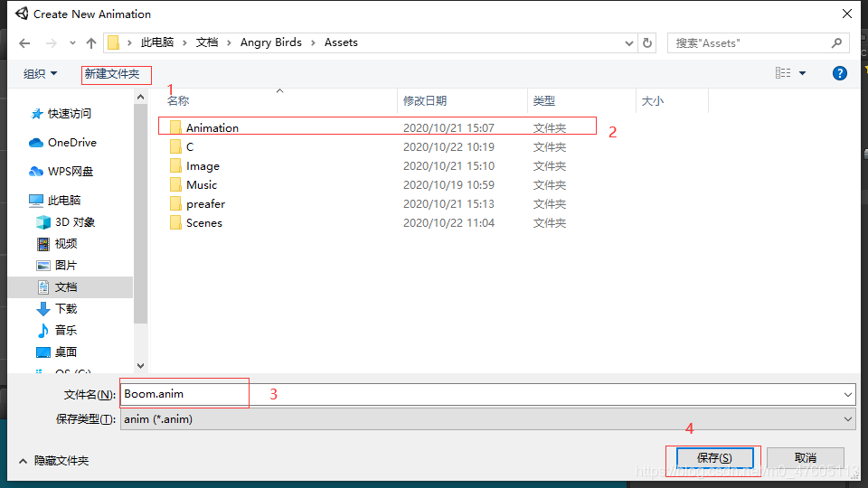The width and height of the screenshot is (868, 488).
Task: Click the 此电脑 breadcrumb segment
Action: point(157,42)
